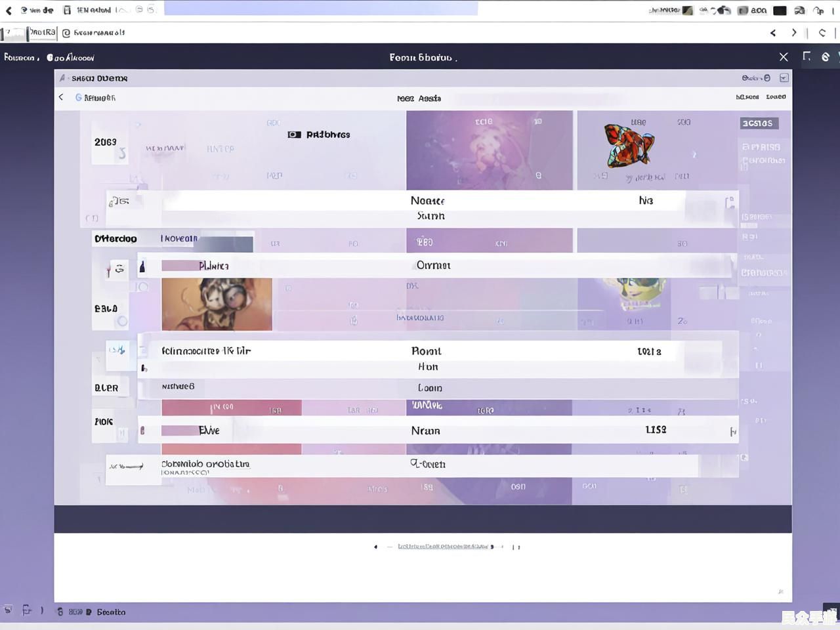This screenshot has width=840, height=630.
Task: Select the 2063 label in the left column
Action: (106, 142)
